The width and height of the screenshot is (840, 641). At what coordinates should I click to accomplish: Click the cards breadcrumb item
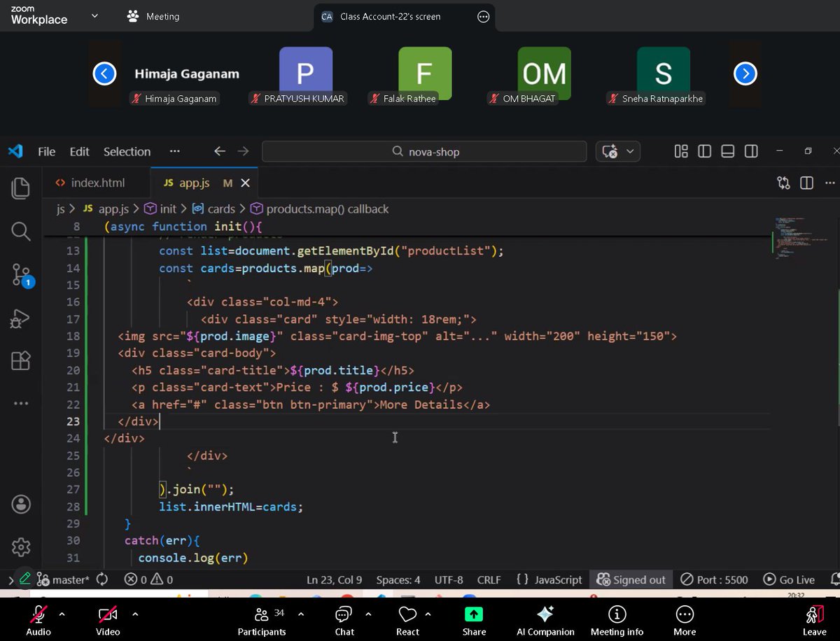(213, 209)
